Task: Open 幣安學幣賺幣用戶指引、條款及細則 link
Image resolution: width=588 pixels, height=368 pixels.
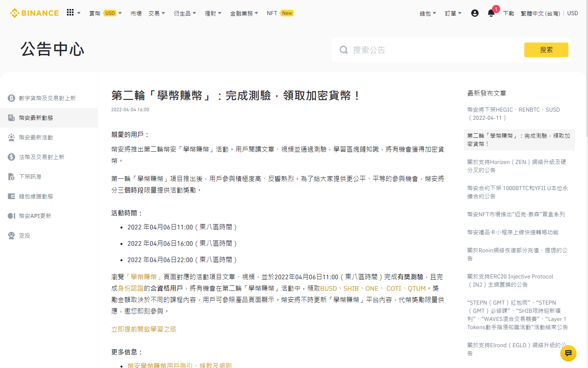Action: [180, 365]
